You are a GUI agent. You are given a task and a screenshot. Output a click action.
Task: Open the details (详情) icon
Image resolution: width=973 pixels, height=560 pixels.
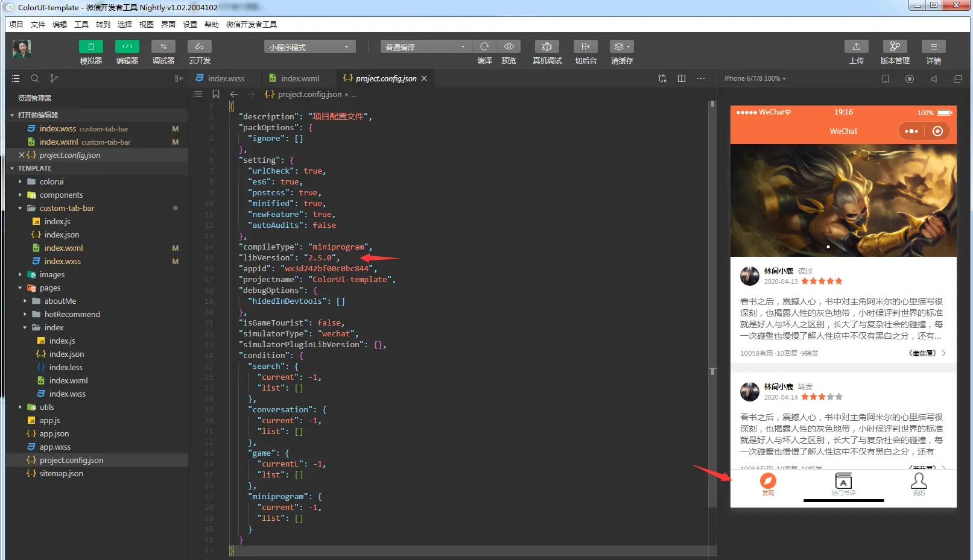point(934,46)
